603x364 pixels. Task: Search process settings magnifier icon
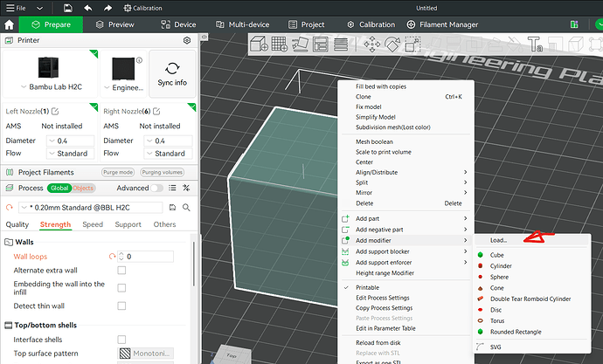coord(186,208)
